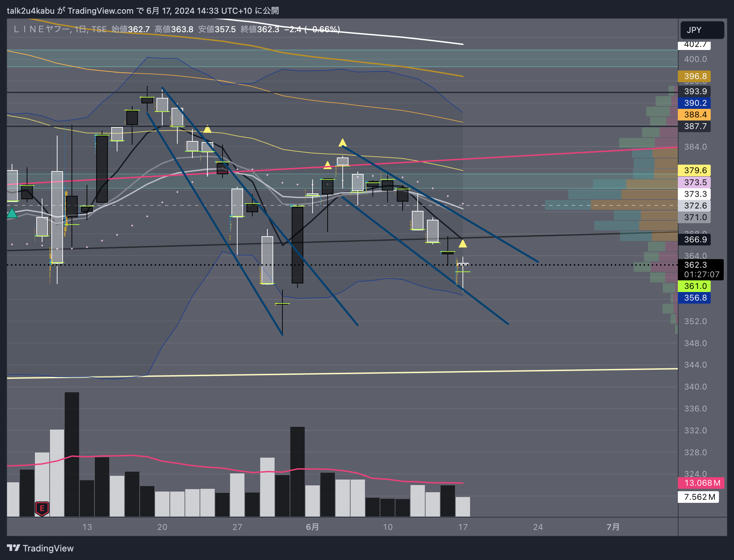Click the current price 362.3 label
The image size is (734, 560).
700,270
